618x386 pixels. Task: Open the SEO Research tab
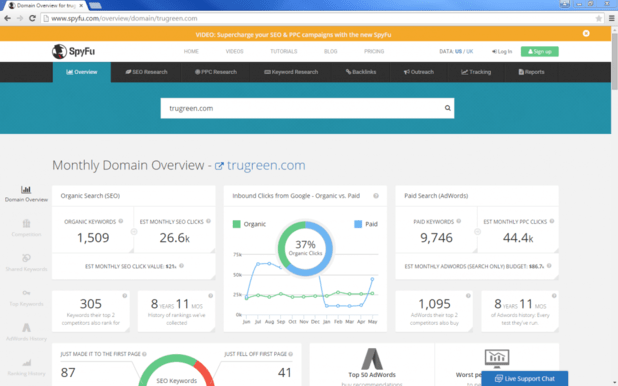click(146, 72)
